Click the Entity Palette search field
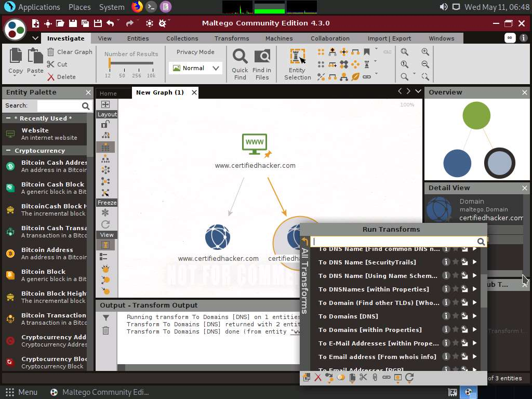This screenshot has width=532, height=399. (60, 106)
